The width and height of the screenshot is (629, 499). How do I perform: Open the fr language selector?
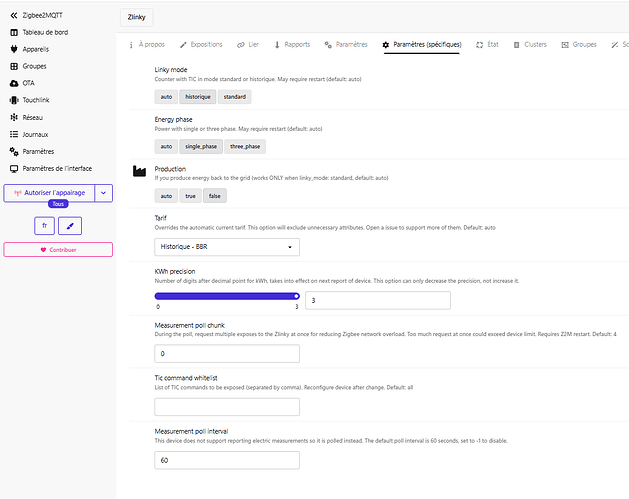click(x=45, y=226)
